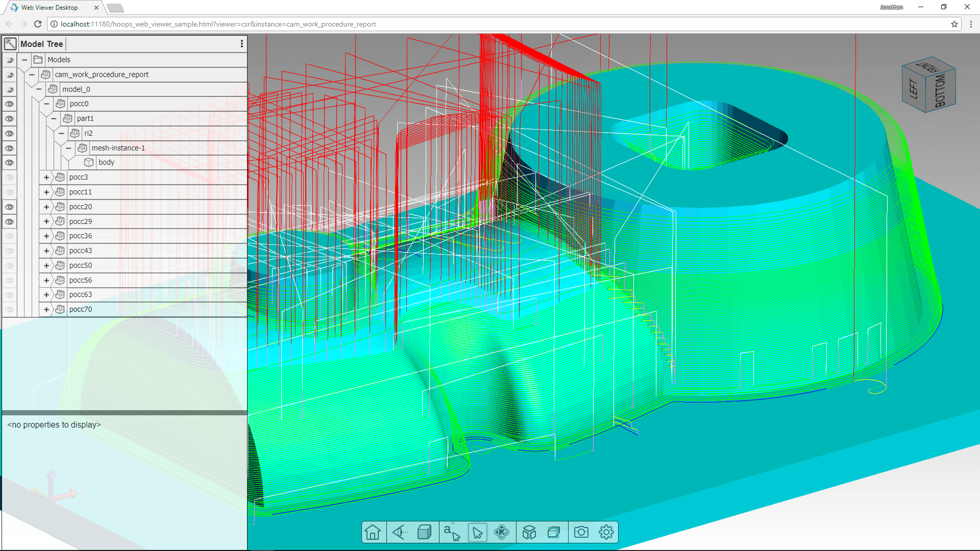This screenshot has width=980, height=551.
Task: Select the shaded cube draw mode icon
Action: (x=425, y=532)
